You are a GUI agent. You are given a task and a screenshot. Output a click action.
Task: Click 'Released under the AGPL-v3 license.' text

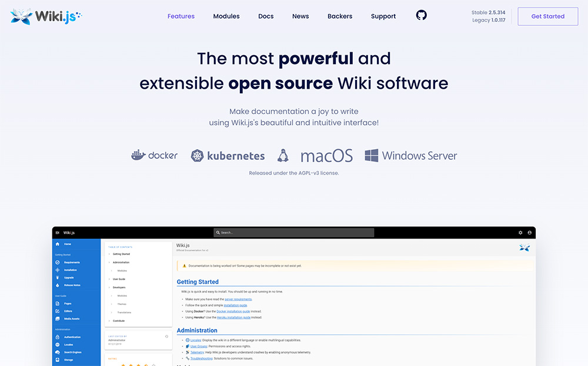tap(293, 173)
